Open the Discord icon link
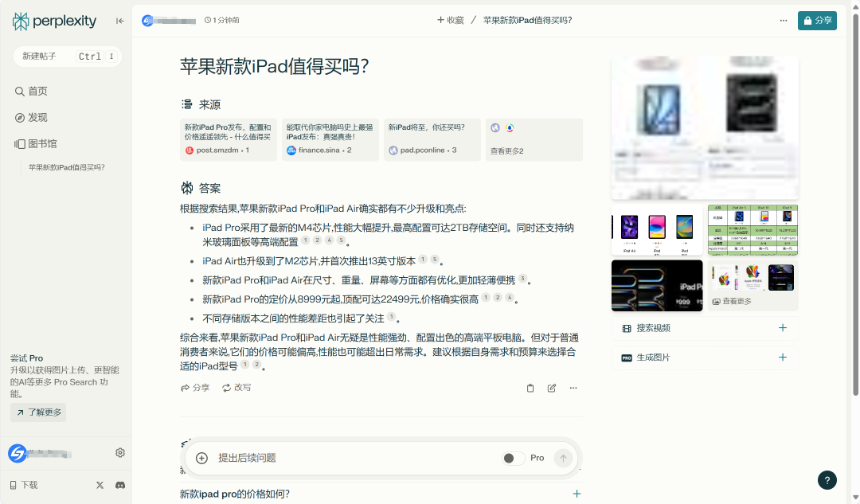This screenshot has height=504, width=860. coord(120,485)
